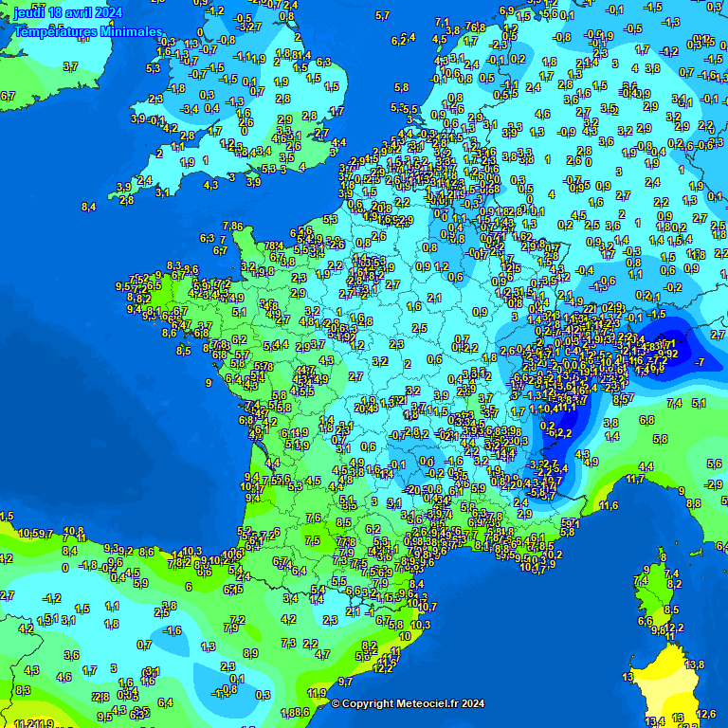Select the 11,9 reading at bottom center

point(317,693)
